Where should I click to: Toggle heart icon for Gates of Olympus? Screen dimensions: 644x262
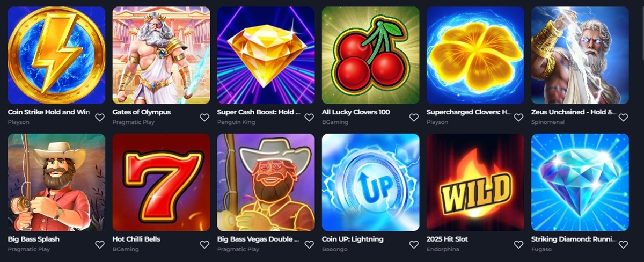pos(204,117)
